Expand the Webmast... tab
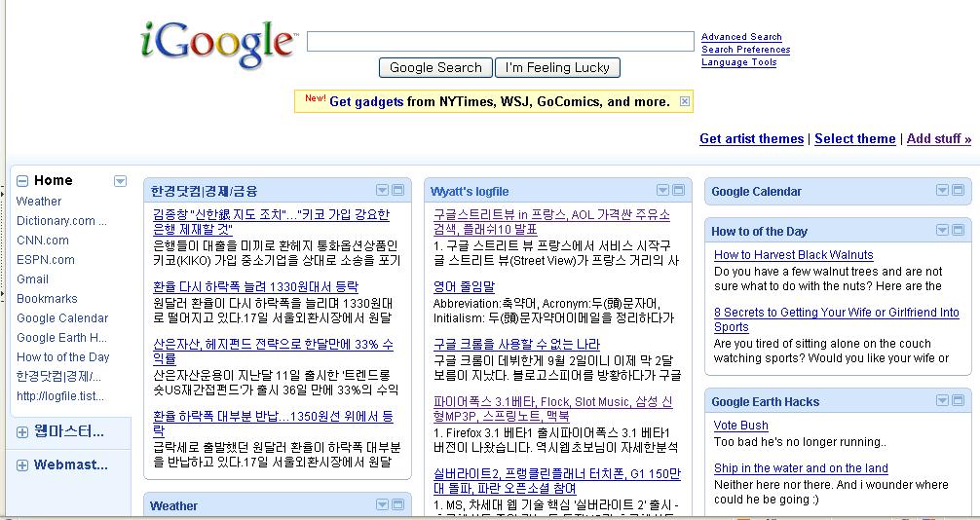This screenshot has height=520, width=980. point(22,465)
